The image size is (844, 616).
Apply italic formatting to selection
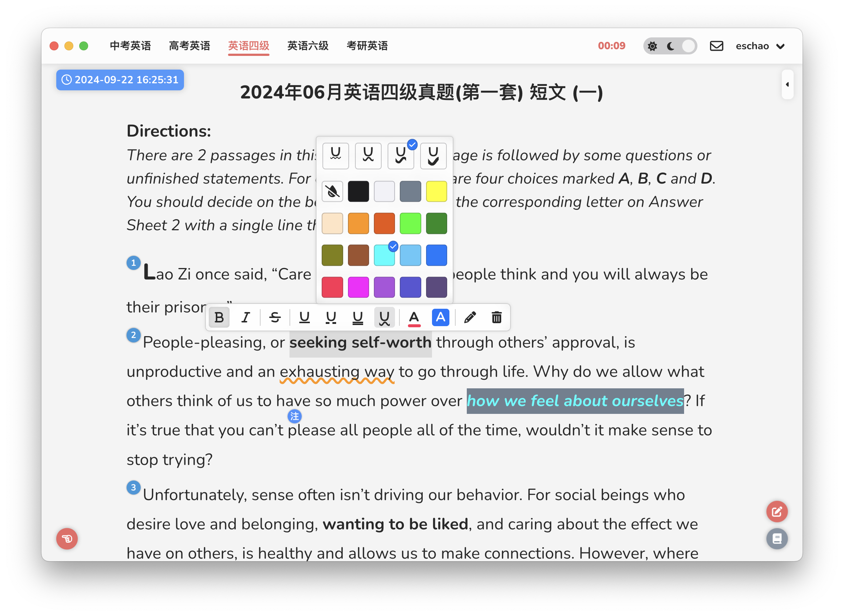[245, 318]
